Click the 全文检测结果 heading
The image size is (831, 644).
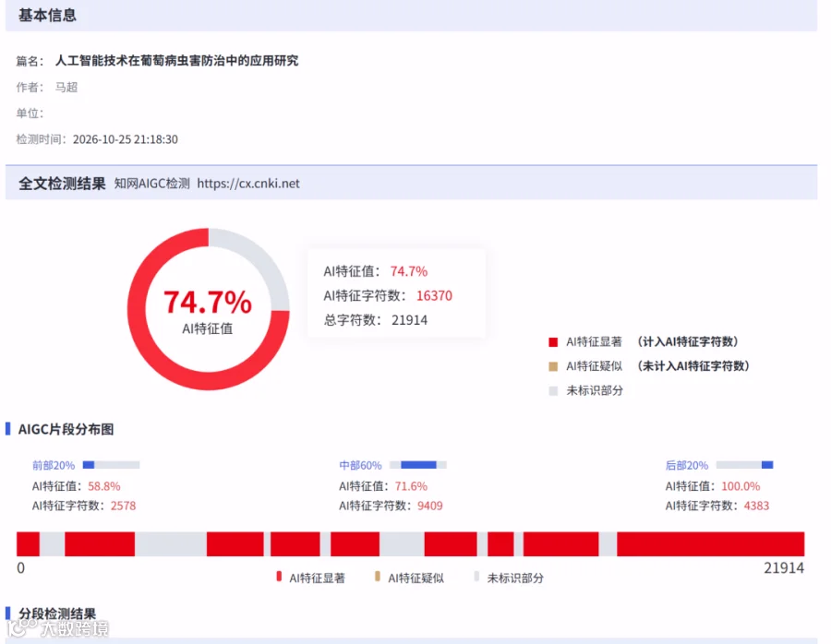click(62, 184)
